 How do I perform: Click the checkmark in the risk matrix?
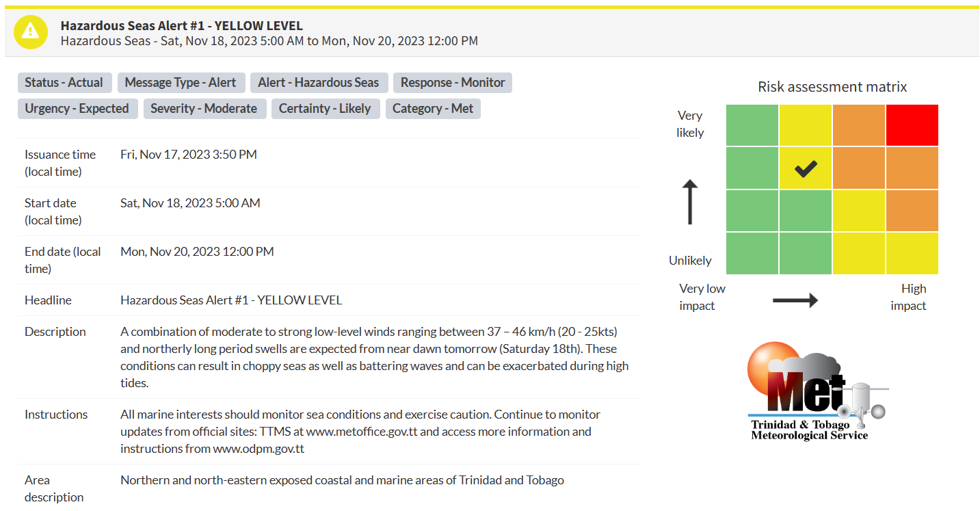pos(806,168)
